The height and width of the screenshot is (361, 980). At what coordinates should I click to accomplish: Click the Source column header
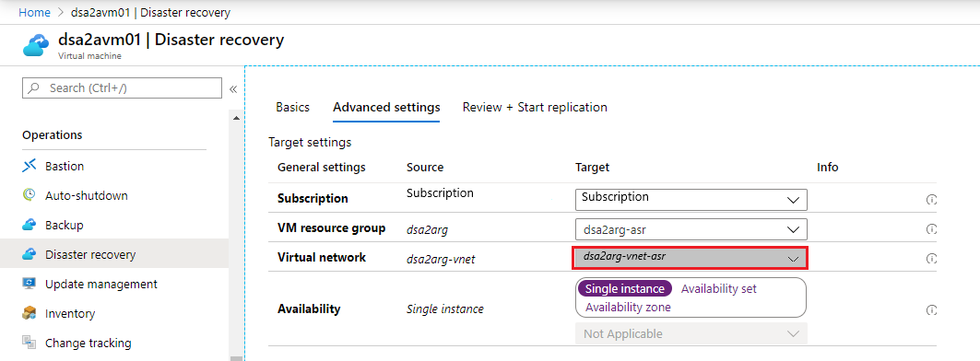(425, 167)
